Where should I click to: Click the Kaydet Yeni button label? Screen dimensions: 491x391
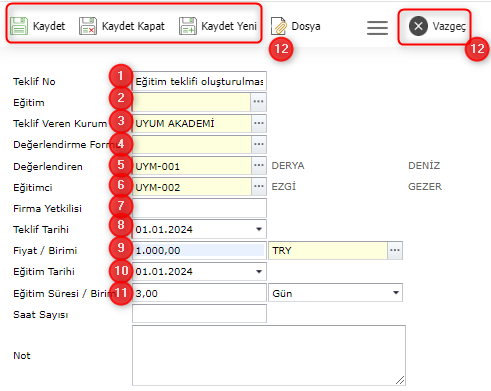229,26
